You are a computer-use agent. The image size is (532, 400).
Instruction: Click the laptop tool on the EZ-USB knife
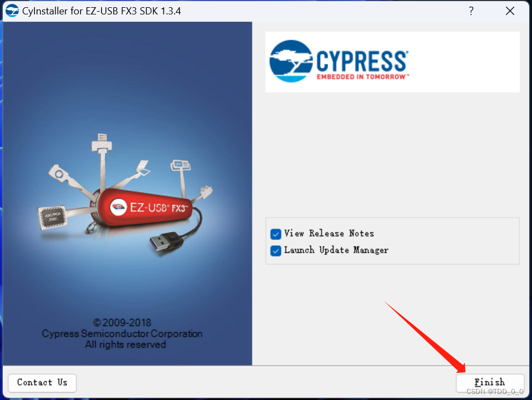143,168
